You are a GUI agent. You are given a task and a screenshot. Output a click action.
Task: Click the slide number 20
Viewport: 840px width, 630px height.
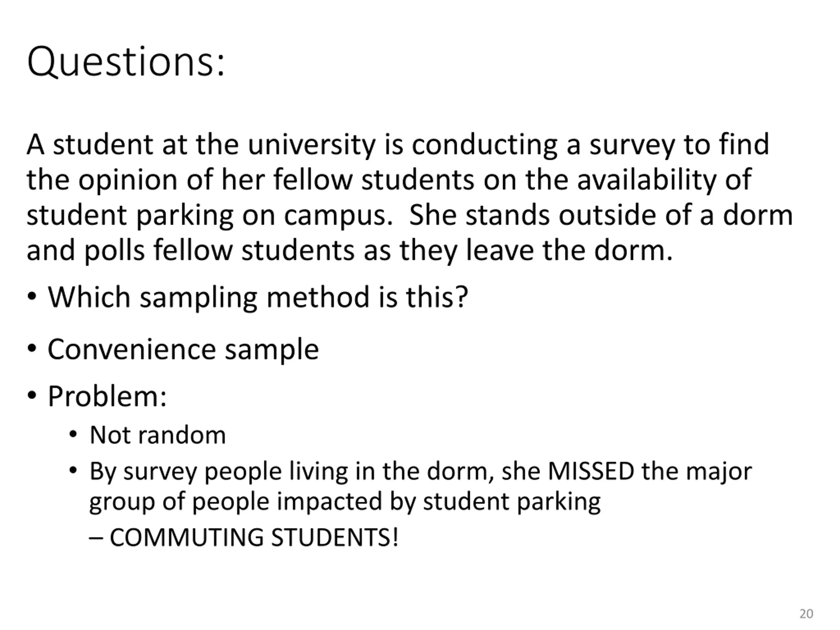click(806, 614)
